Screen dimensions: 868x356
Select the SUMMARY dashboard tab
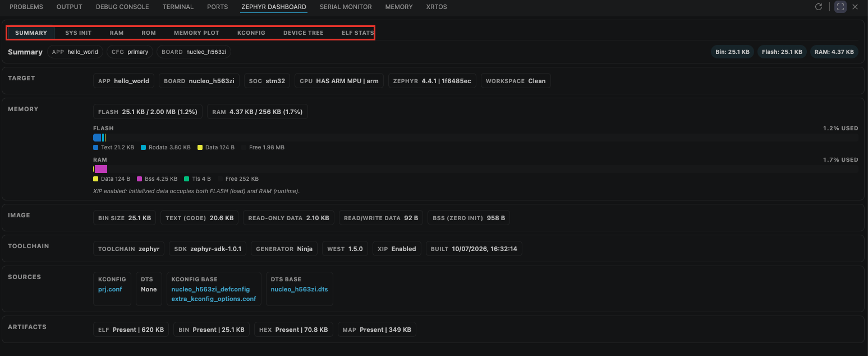(31, 33)
